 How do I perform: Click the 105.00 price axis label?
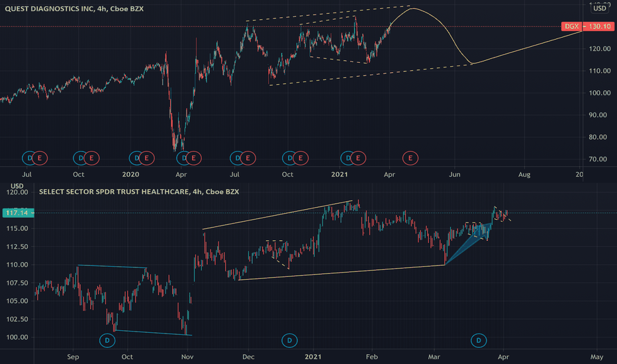tap(17, 301)
